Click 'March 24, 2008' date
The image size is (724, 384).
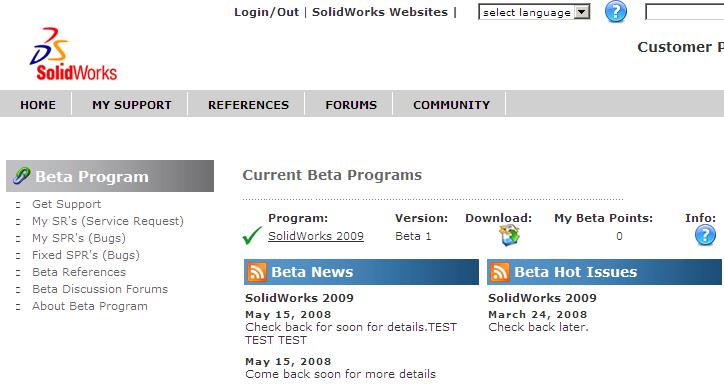click(538, 314)
